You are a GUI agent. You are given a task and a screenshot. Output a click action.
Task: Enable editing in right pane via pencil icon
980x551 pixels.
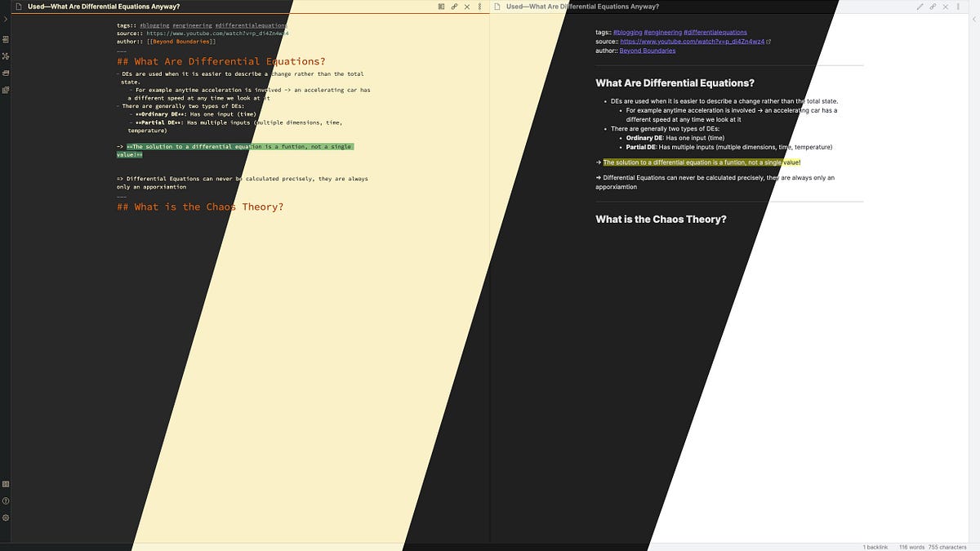(920, 6)
